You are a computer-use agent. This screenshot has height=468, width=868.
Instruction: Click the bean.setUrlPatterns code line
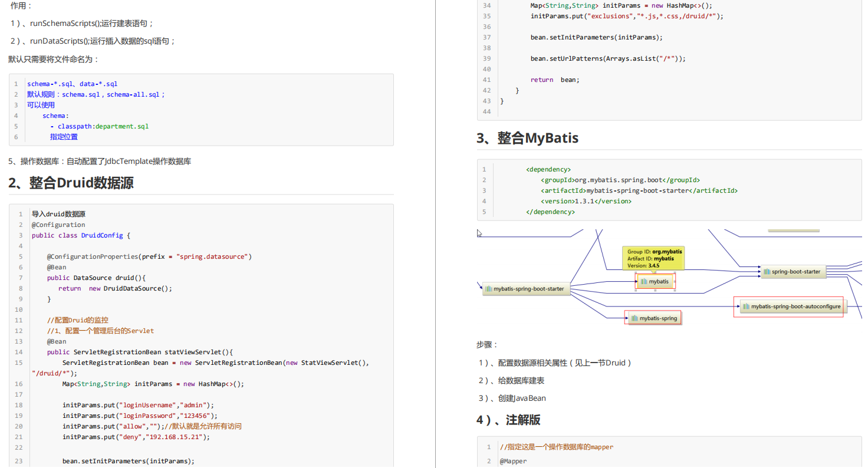tap(608, 58)
